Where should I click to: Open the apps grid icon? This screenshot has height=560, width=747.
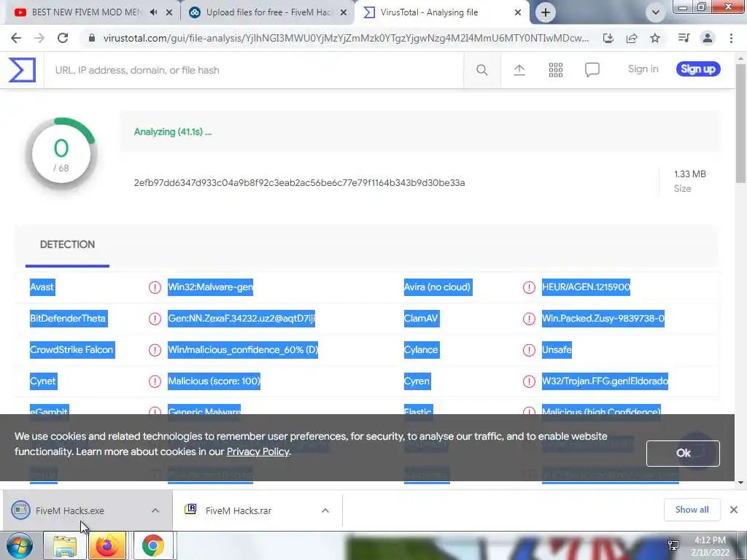point(555,70)
